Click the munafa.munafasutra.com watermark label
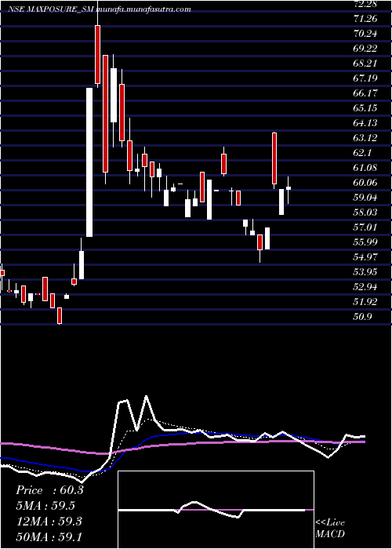This screenshot has height=549, width=392. (x=143, y=9)
